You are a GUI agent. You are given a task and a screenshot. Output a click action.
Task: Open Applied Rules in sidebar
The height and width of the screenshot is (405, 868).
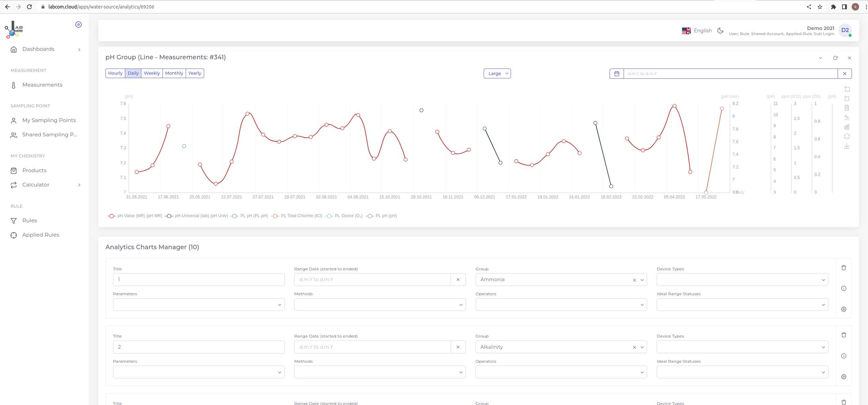point(41,235)
